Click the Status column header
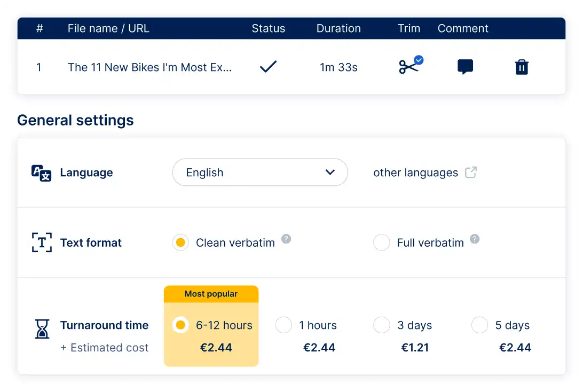Image resolution: width=583 pixels, height=392 pixels. (x=269, y=28)
